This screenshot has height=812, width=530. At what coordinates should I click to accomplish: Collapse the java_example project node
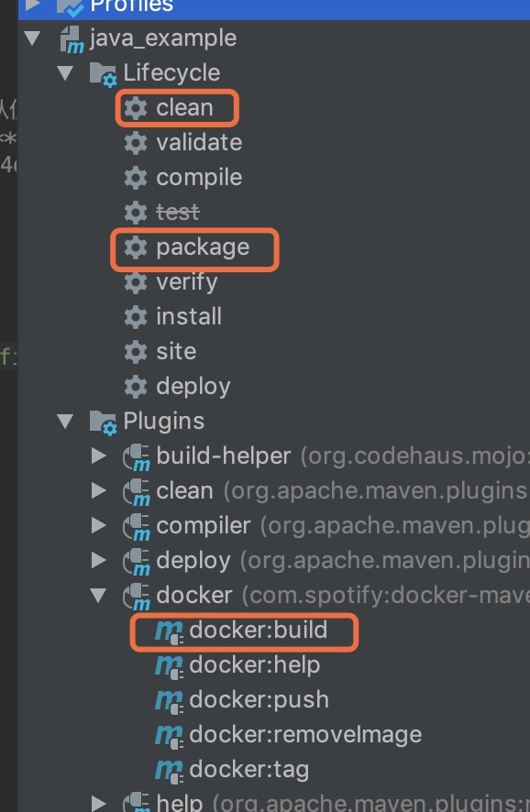coord(32,38)
